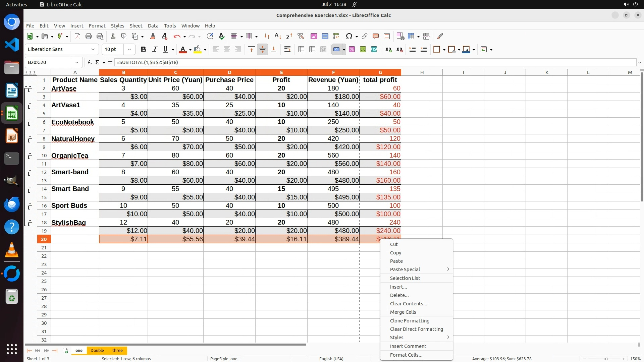This screenshot has height=362, width=644.
Task: Click the Clone Formatting paintbrush icon
Action: pyautogui.click(x=153, y=36)
